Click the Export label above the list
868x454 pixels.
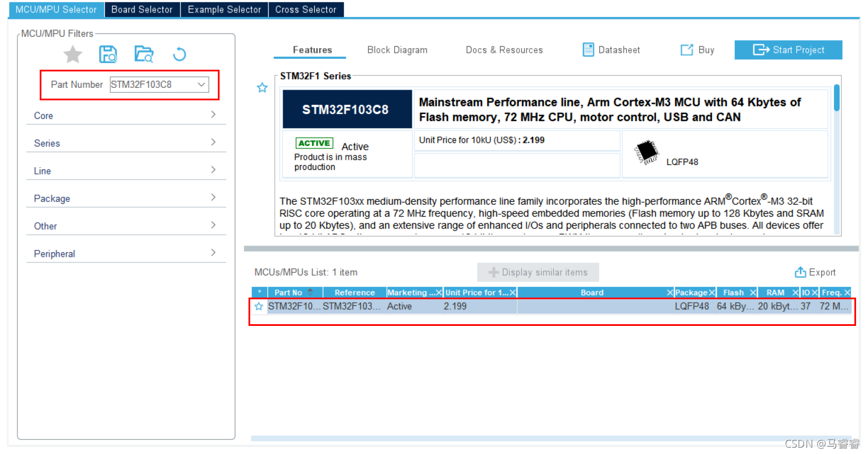point(822,272)
